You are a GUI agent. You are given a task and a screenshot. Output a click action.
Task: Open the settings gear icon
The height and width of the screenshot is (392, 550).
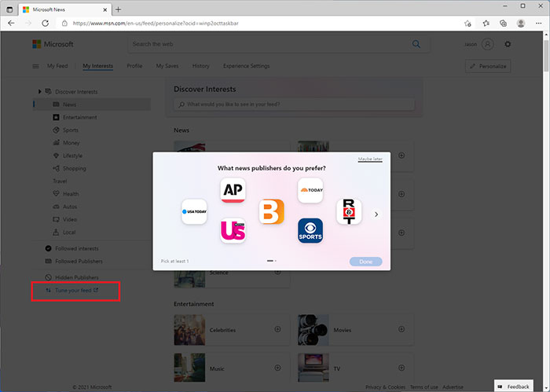(508, 45)
